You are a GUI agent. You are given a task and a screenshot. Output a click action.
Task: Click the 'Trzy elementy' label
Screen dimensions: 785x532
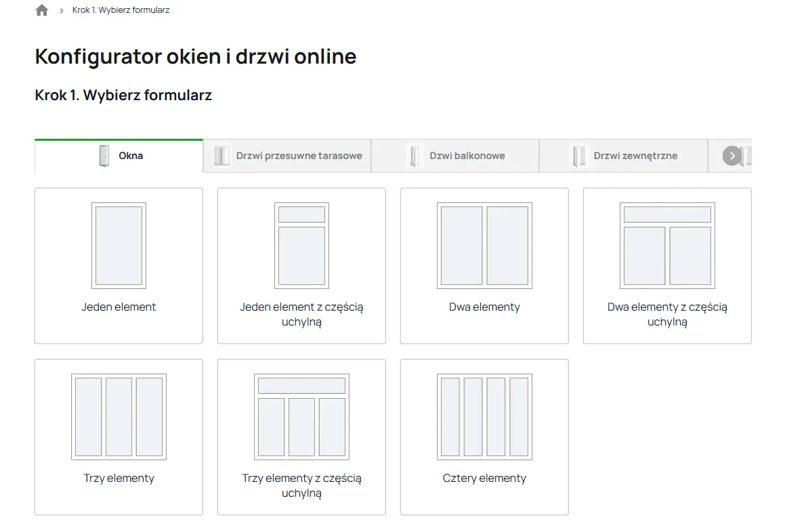tap(119, 479)
